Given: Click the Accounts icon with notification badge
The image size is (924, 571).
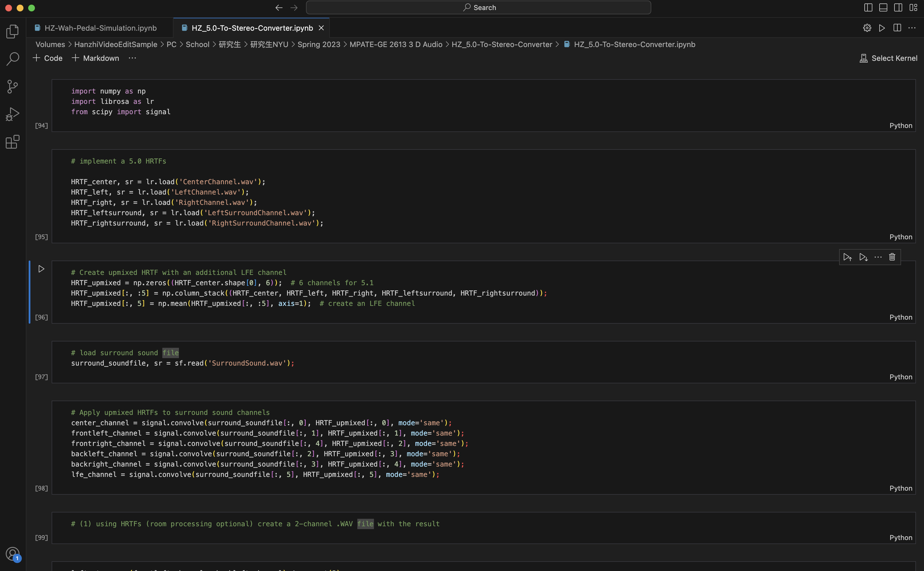Looking at the screenshot, I should (13, 554).
